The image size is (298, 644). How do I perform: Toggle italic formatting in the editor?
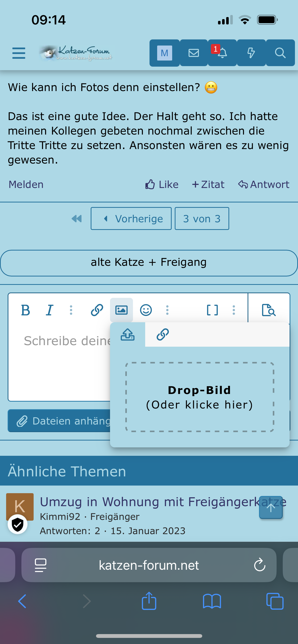tap(49, 310)
